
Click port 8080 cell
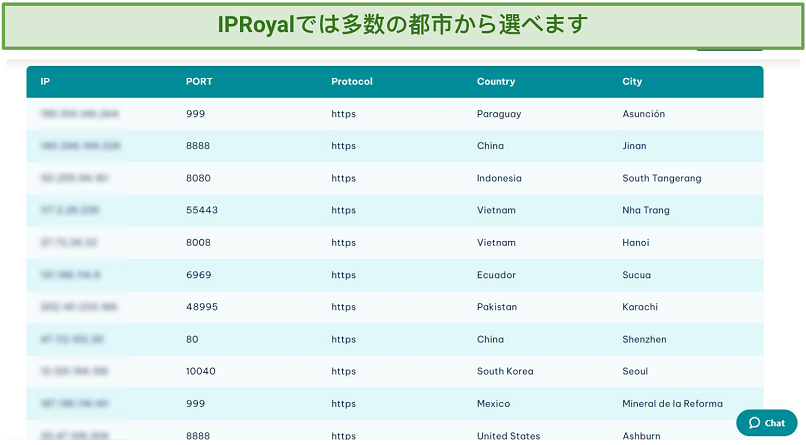click(x=198, y=178)
